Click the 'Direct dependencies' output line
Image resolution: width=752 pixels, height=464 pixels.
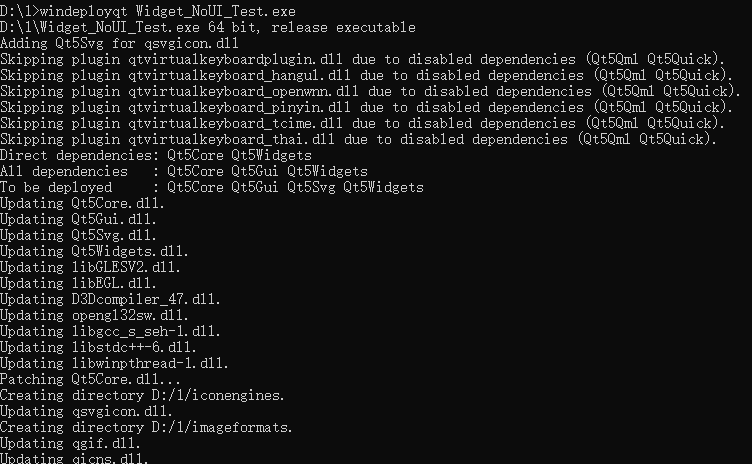156,155
